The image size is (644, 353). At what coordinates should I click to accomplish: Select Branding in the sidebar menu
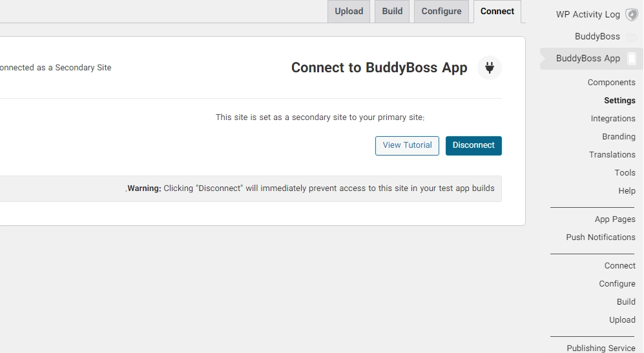(x=618, y=137)
